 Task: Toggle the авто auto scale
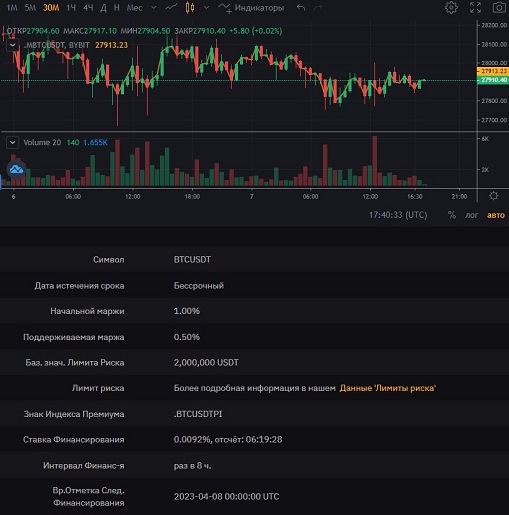(x=496, y=215)
